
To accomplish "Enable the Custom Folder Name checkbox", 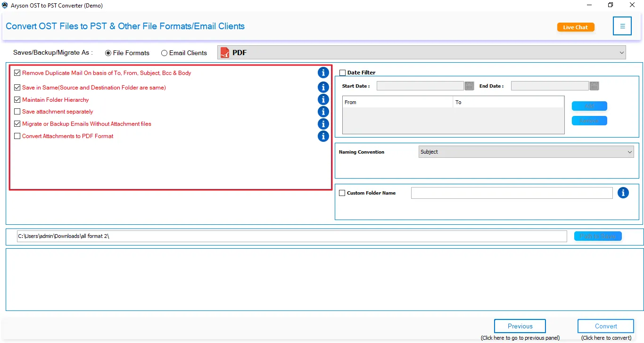I will 342,193.
